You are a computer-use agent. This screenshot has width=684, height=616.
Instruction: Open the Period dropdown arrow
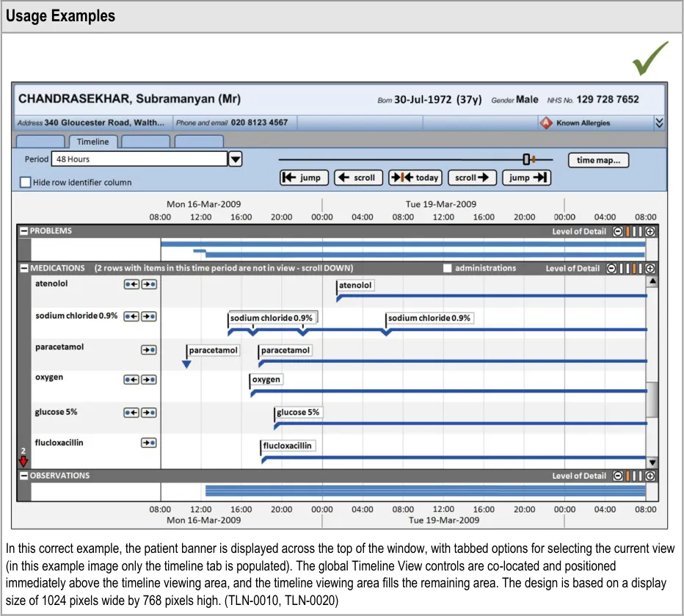[x=235, y=159]
